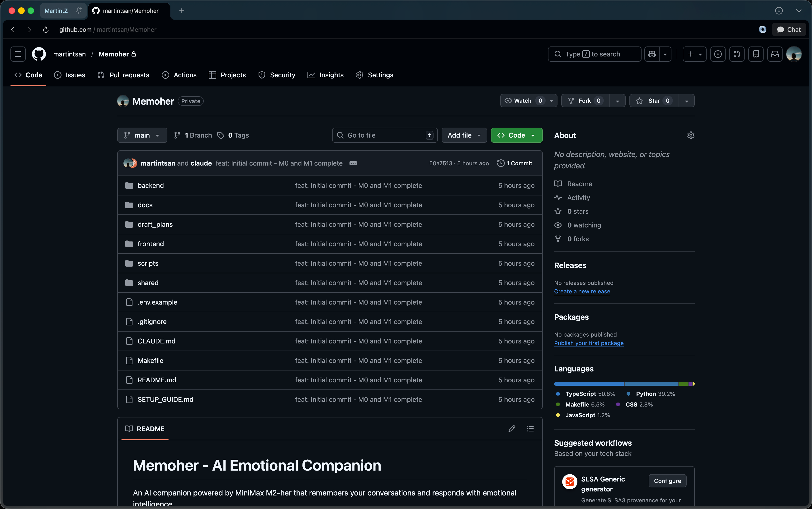Open the hamburger navigation menu
The image size is (812, 509).
point(18,54)
